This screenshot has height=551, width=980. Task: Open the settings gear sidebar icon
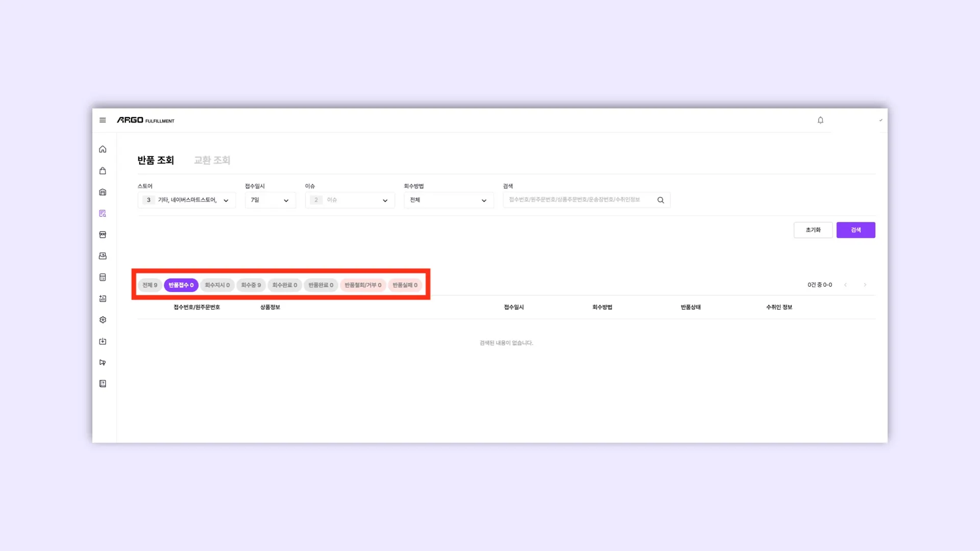[x=103, y=320]
